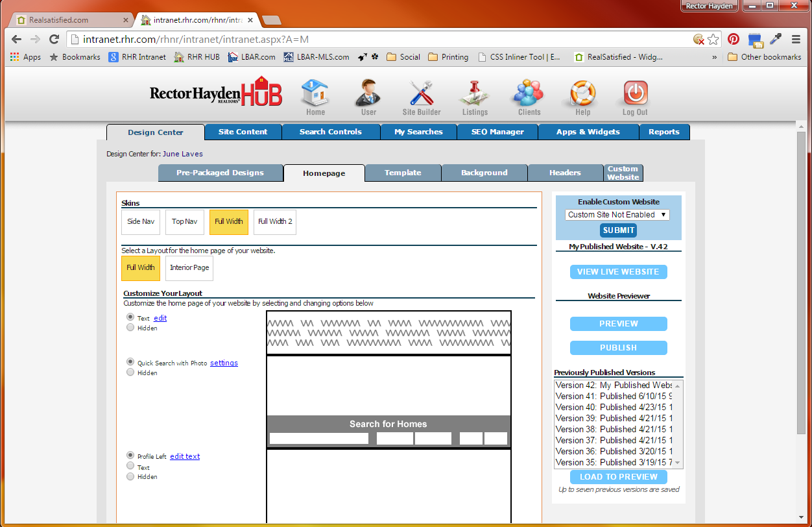Image resolution: width=812 pixels, height=527 pixels.
Task: Click the eyedropper extension icon
Action: 776,39
